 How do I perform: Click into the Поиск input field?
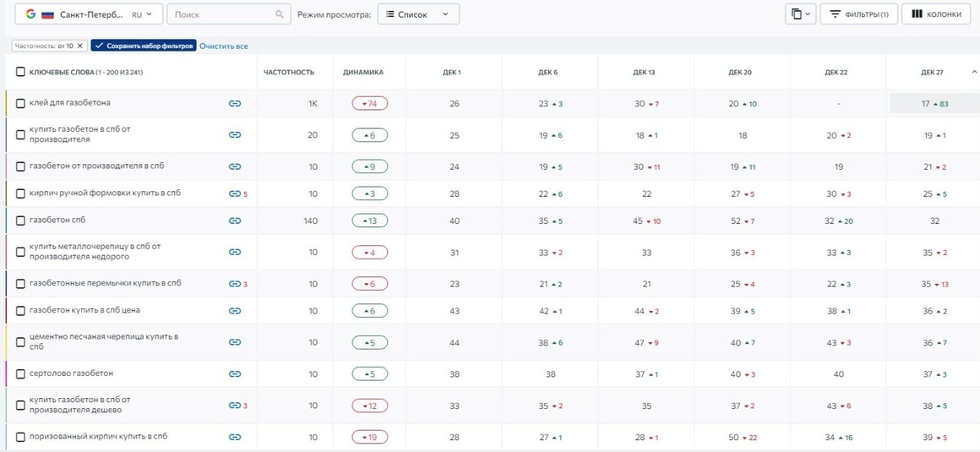pos(222,14)
